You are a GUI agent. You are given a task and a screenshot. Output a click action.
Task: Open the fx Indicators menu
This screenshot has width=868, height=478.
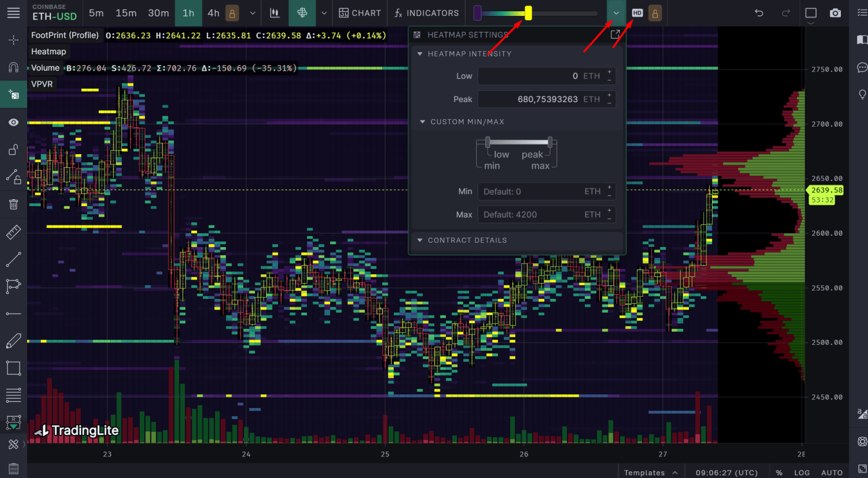426,12
